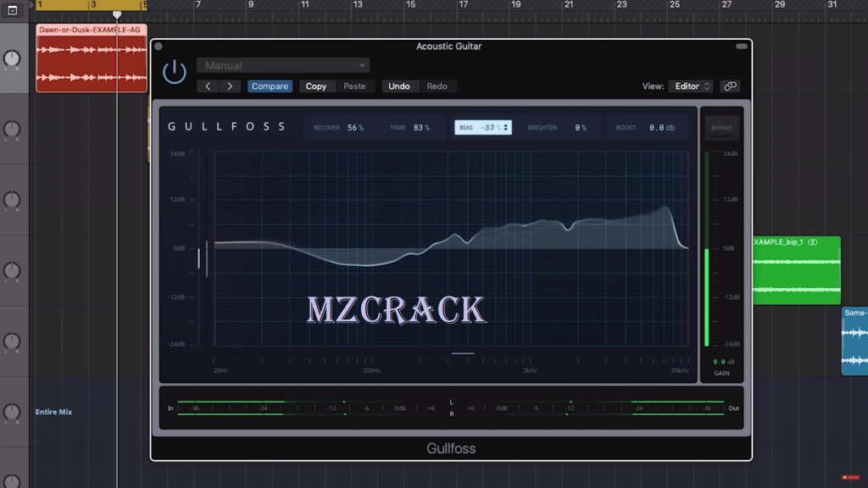Screen dimensions: 868x488
Task: Select the Boost 0.0 db value
Action: tap(661, 128)
